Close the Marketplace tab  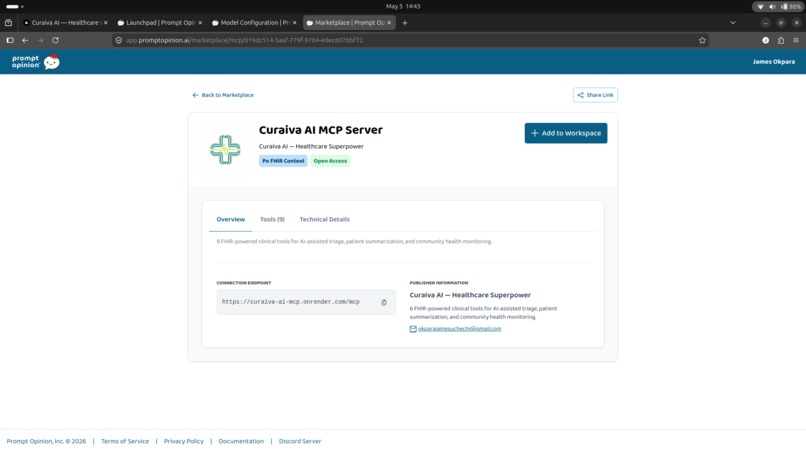(x=389, y=23)
